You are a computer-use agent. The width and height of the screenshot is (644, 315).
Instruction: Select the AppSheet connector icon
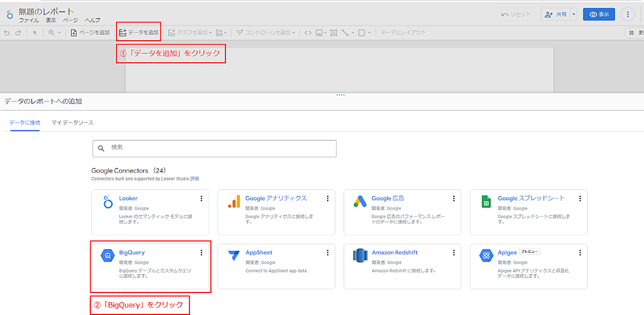click(x=233, y=256)
